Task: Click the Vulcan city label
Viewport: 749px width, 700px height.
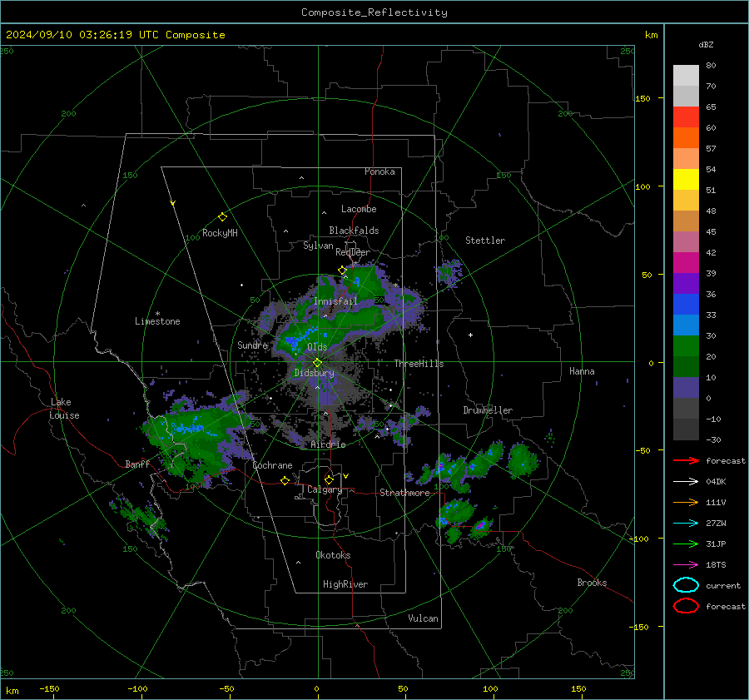Action: pos(424,618)
